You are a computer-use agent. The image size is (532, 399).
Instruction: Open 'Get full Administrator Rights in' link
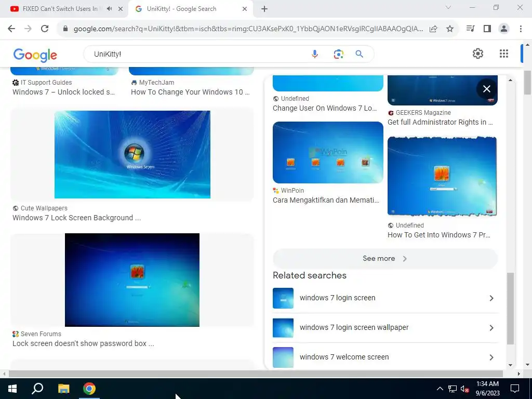440,122
